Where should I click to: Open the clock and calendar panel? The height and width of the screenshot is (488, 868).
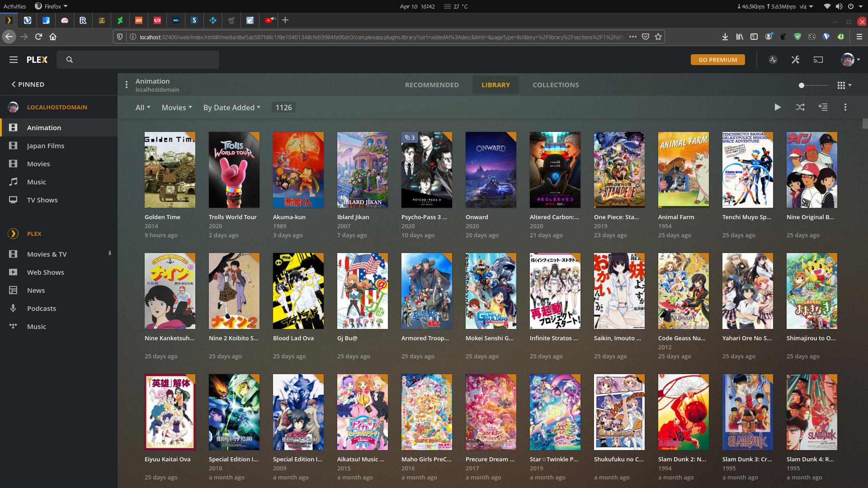pos(417,6)
